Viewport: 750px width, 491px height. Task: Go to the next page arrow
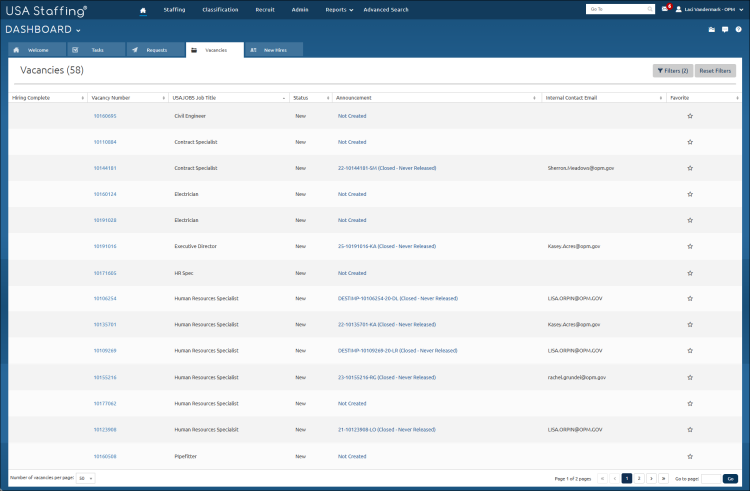[x=651, y=479]
